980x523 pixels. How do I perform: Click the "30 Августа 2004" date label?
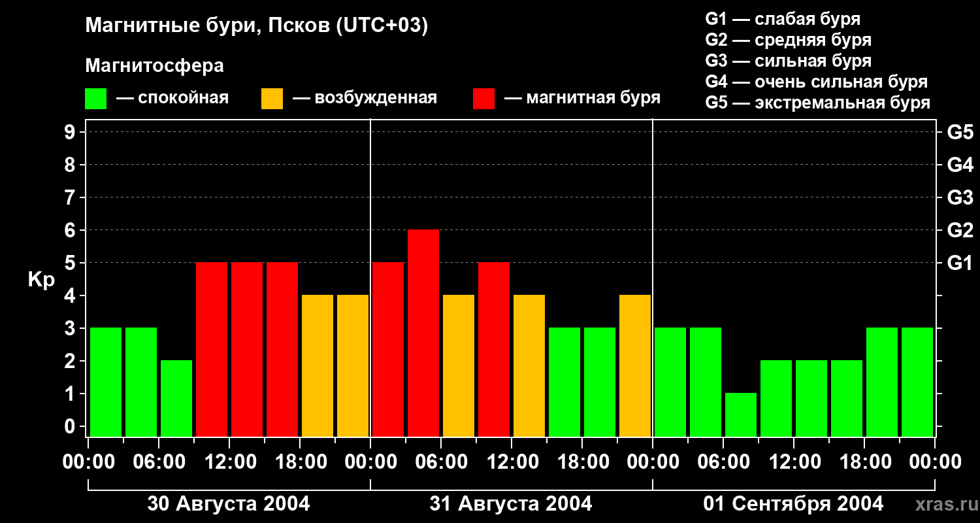[229, 504]
